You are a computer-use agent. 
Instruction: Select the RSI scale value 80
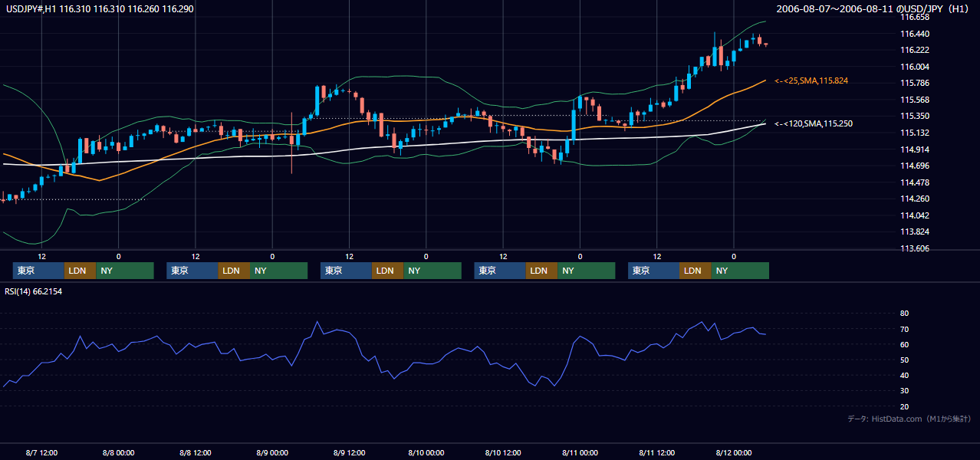click(905, 314)
